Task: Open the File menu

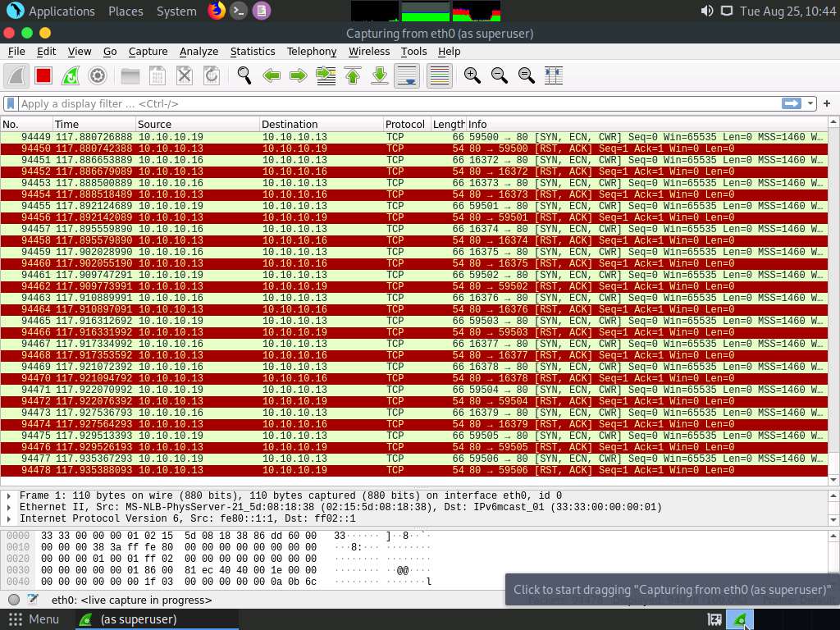Action: tap(16, 52)
